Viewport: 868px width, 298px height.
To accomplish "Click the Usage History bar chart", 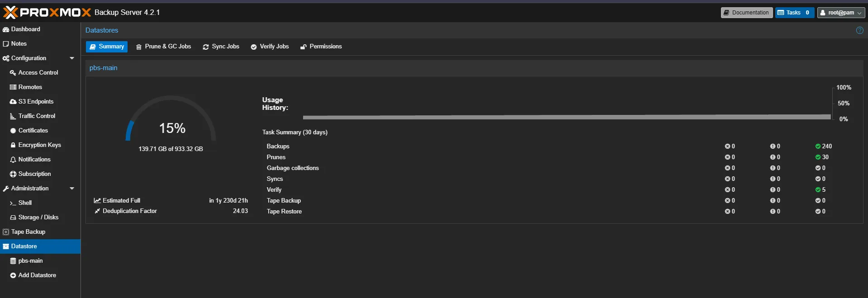I will 567,117.
